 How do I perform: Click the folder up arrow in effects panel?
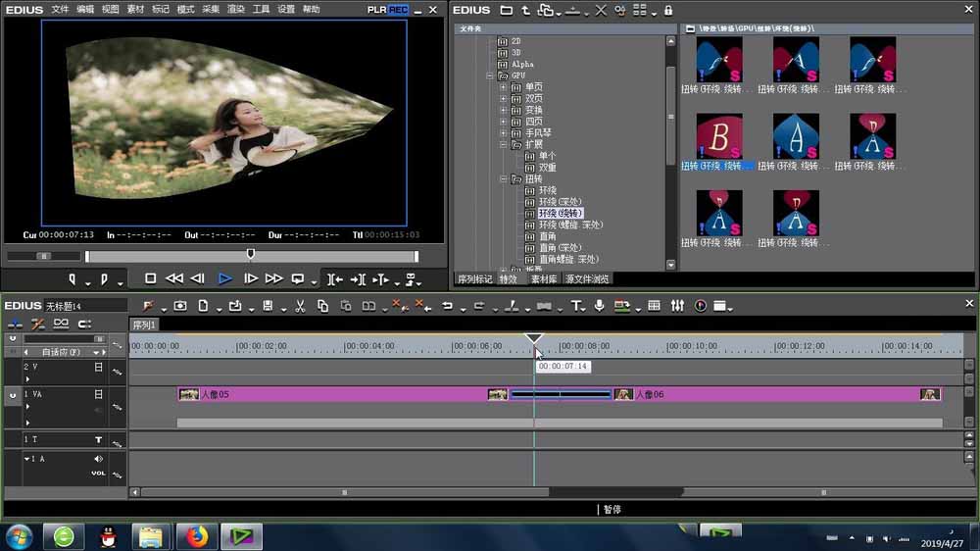pyautogui.click(x=525, y=10)
